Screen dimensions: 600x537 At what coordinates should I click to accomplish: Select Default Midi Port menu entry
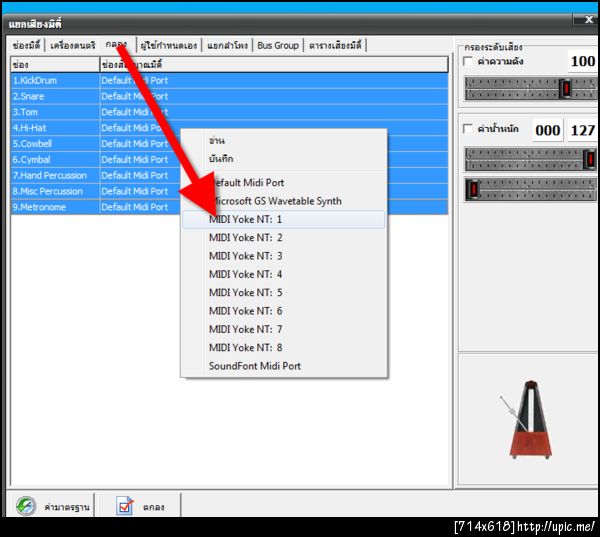coord(284,183)
